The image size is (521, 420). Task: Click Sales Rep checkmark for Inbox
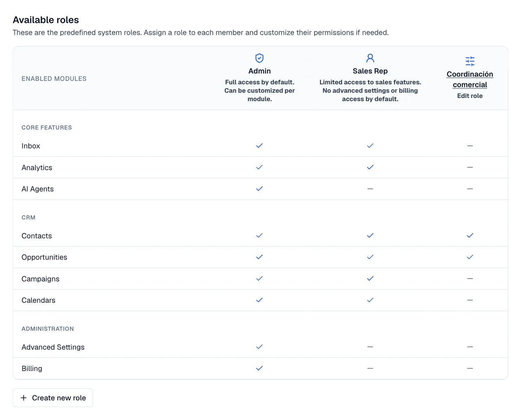click(370, 146)
